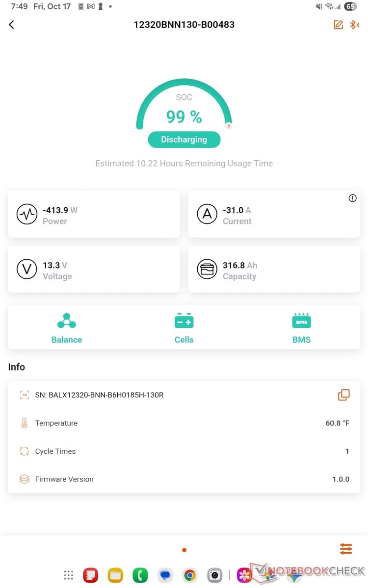This screenshot has width=368, height=588.
Task: Launch Chrome from the taskbar
Action: (190, 575)
